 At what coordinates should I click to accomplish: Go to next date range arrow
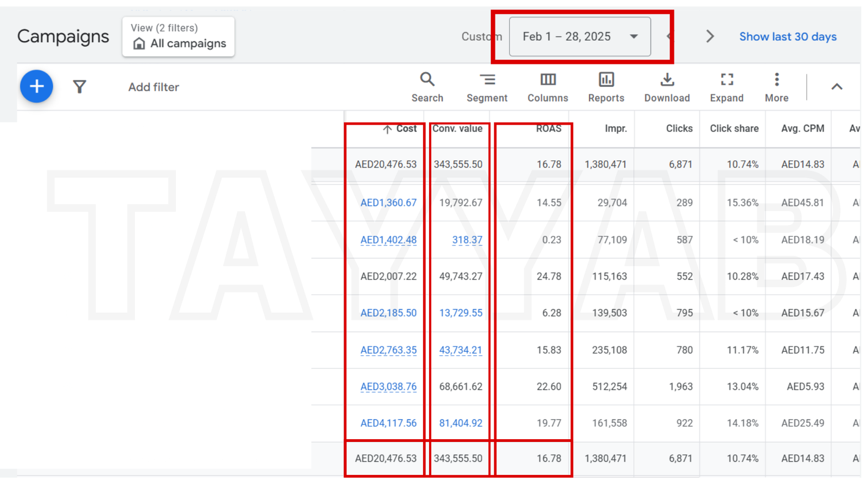[x=710, y=37]
